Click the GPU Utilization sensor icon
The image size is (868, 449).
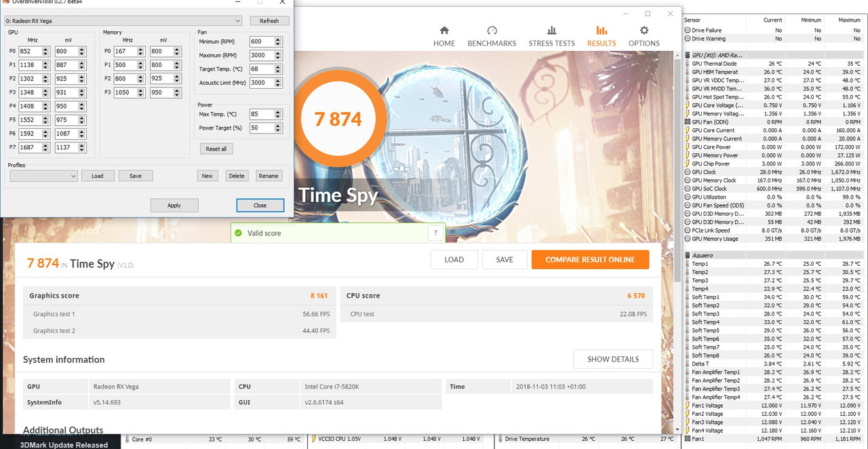[688, 197]
